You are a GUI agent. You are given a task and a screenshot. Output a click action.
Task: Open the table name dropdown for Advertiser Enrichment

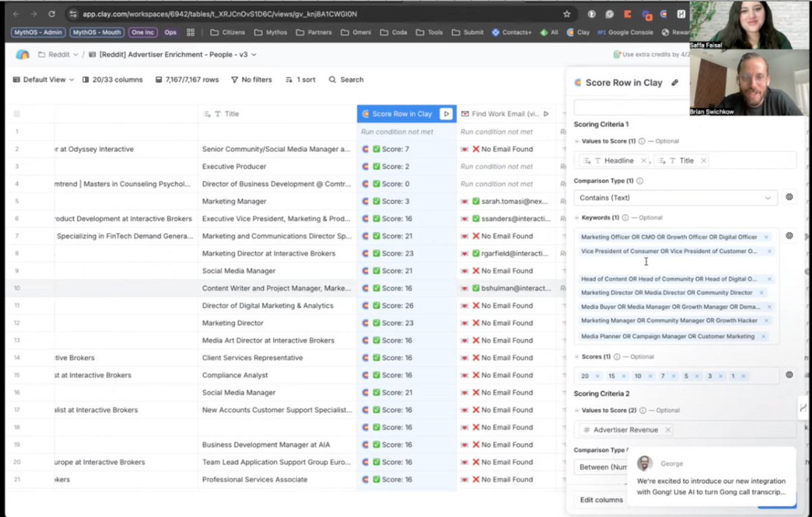173,55
